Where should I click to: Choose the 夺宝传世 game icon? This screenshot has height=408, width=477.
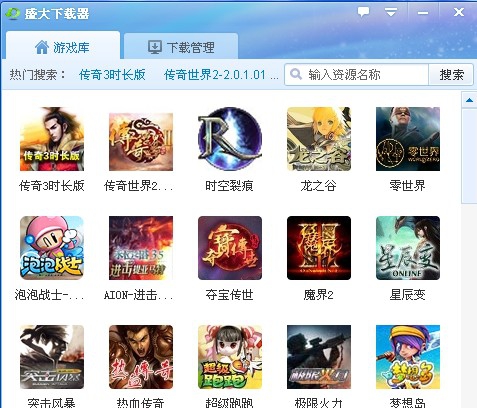click(x=230, y=248)
